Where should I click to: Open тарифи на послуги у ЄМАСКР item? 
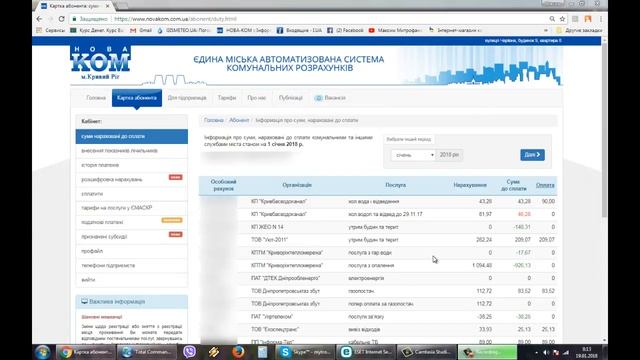[132, 208]
